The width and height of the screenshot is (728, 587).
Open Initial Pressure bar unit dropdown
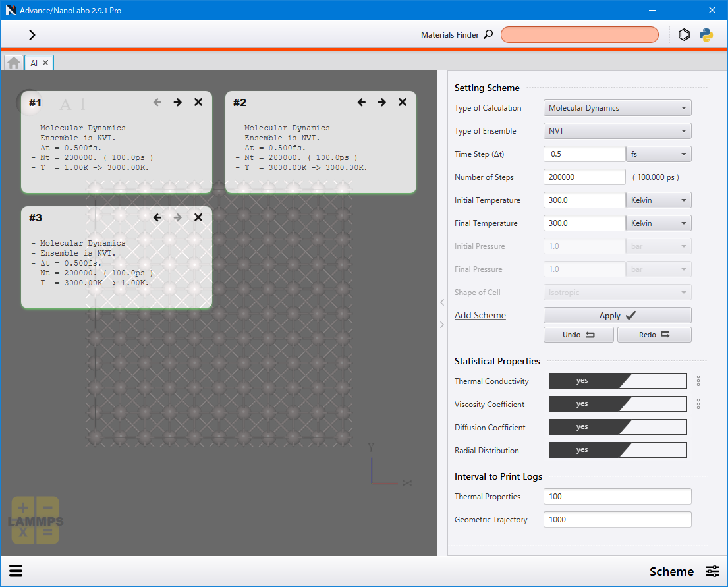(658, 246)
